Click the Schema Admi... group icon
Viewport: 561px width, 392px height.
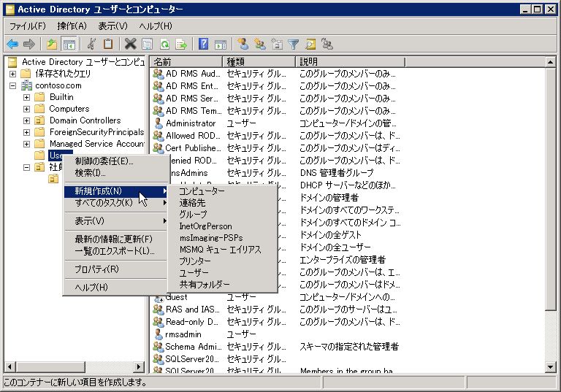[x=158, y=347]
